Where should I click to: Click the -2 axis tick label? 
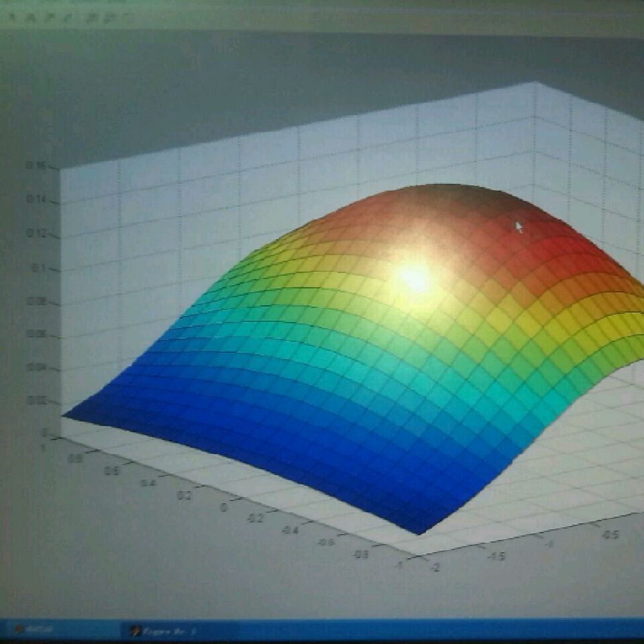[x=435, y=568]
